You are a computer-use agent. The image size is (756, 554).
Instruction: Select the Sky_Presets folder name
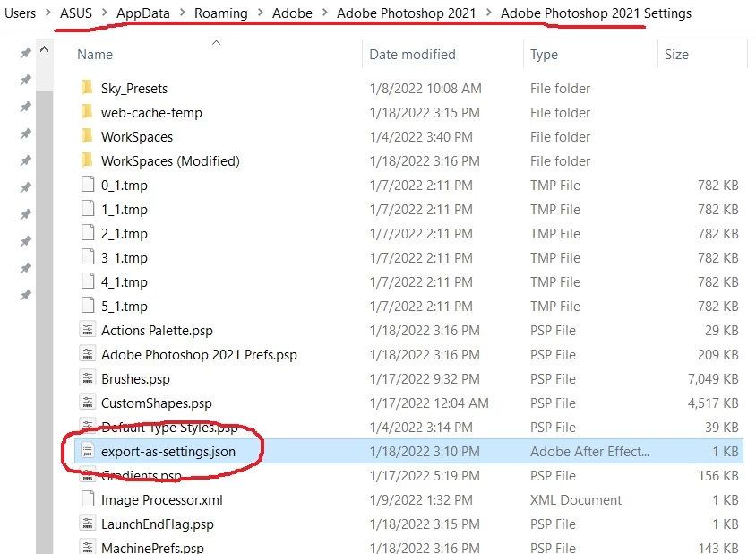click(x=134, y=89)
